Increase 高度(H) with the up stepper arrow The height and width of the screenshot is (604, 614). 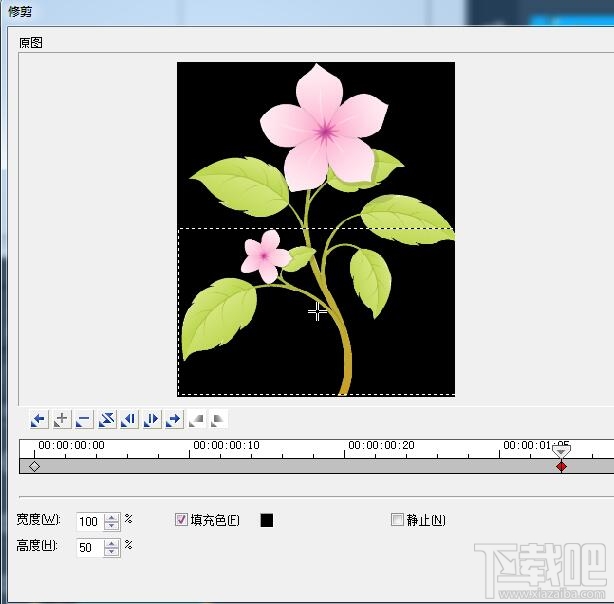coord(112,544)
